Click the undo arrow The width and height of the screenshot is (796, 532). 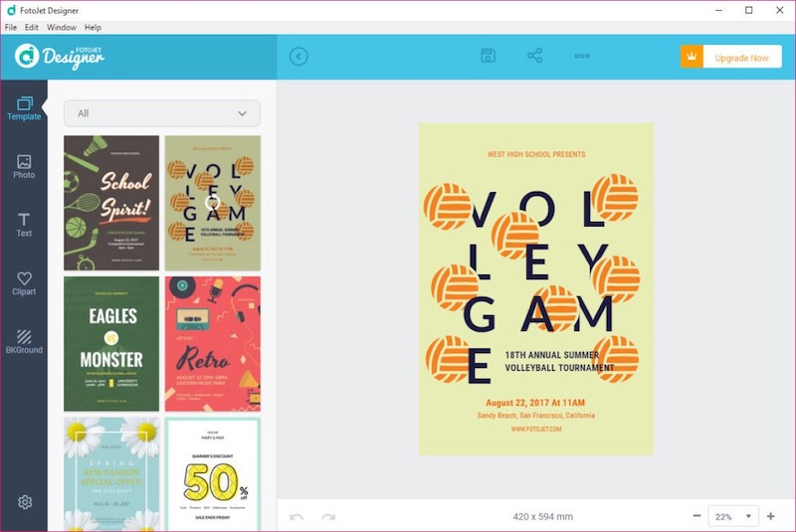pos(297,517)
